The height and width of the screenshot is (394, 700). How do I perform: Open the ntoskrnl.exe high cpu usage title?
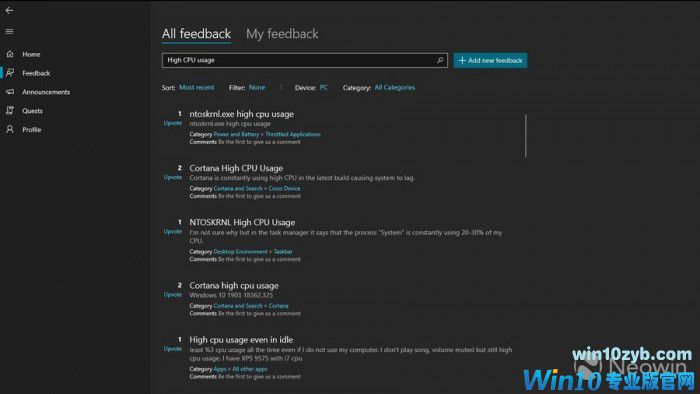[242, 114]
